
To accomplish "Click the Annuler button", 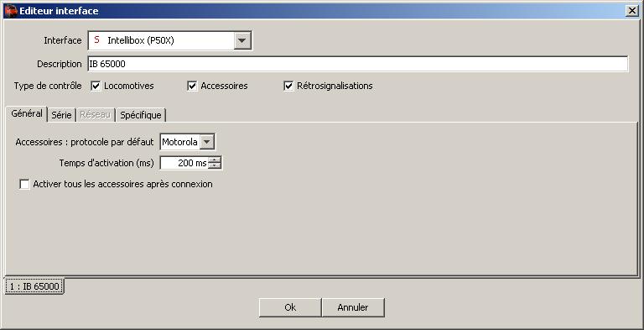I will click(353, 307).
